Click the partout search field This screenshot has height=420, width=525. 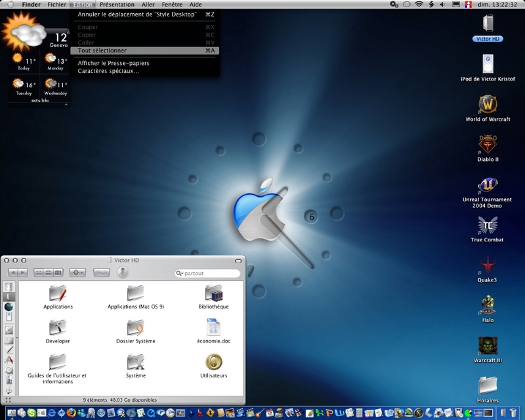[207, 273]
